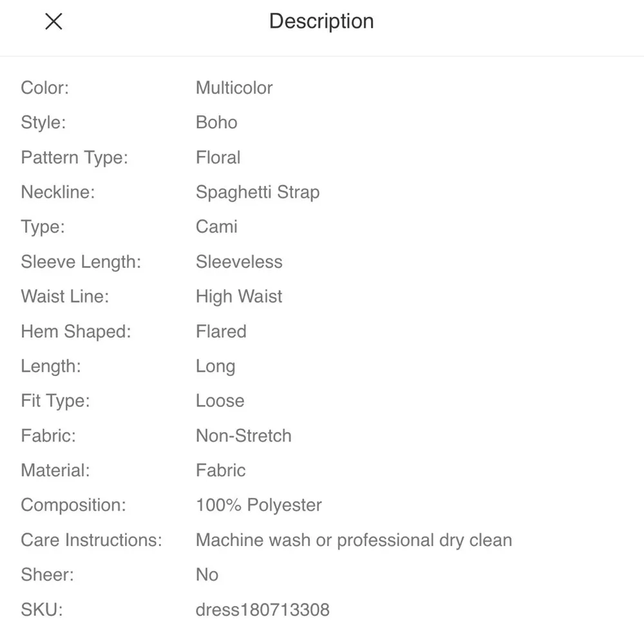
Task: Select the machine wash care instructions text
Action: click(354, 540)
